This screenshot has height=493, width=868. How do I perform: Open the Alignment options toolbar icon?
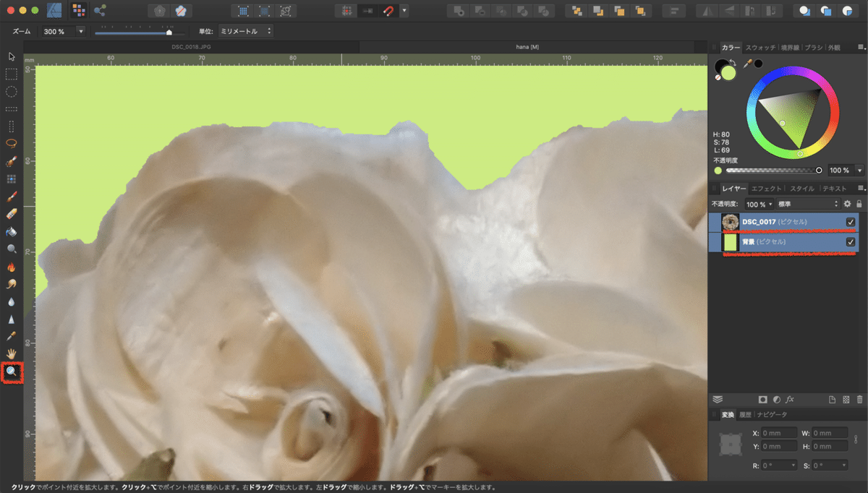pos(675,11)
